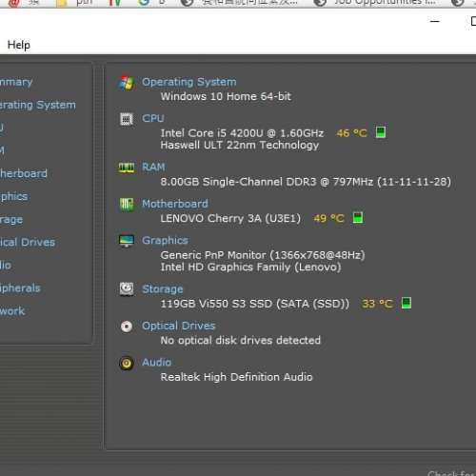Click the RAM memory stick icon
476x476 pixels.
pos(127,168)
